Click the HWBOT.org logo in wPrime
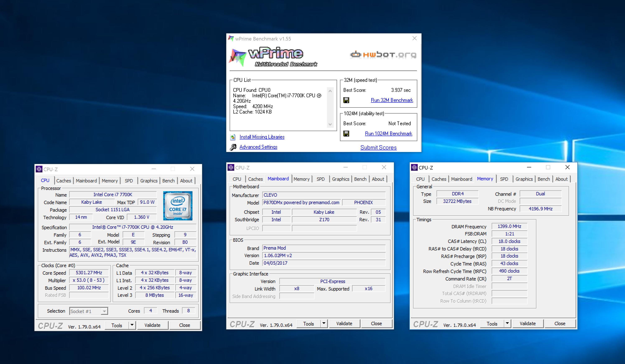 (x=383, y=54)
